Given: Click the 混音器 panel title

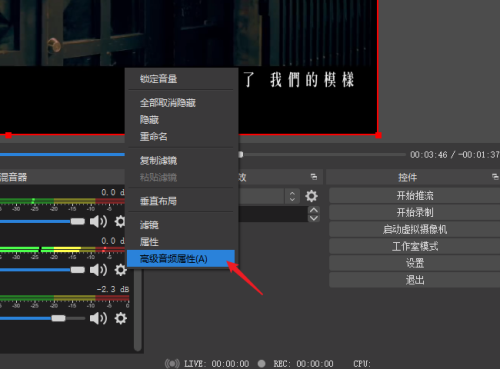Looking at the screenshot, I should pyautogui.click(x=13, y=177).
